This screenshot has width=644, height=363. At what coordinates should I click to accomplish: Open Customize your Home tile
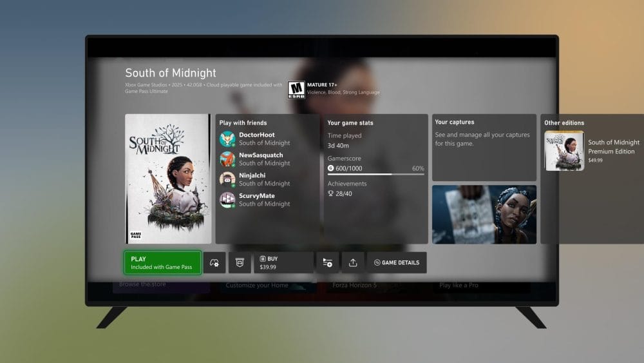pyautogui.click(x=258, y=285)
